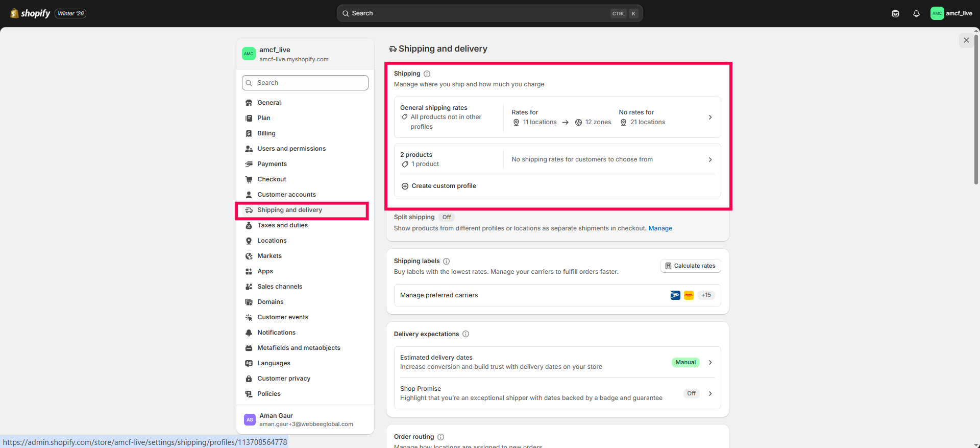Expand General shipping rates chevron

[710, 117]
